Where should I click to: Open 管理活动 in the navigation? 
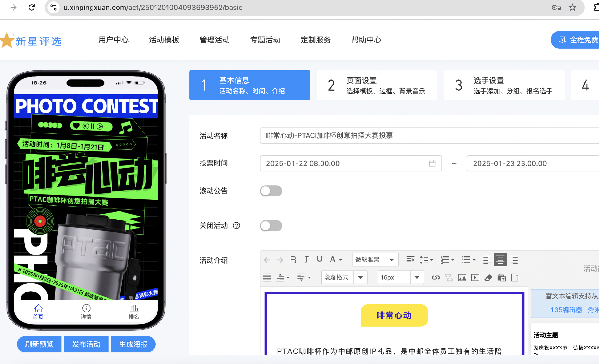tap(215, 40)
